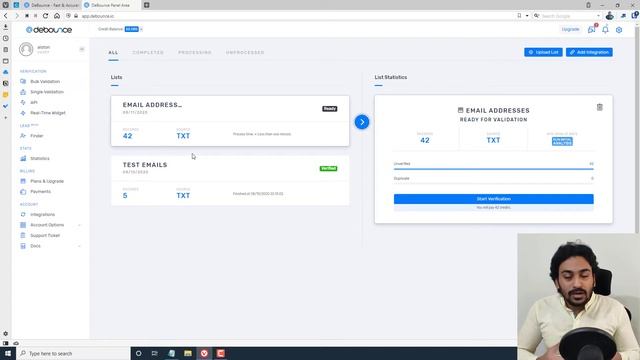Expand Account Options submenu
The image size is (640, 360).
(x=79, y=225)
